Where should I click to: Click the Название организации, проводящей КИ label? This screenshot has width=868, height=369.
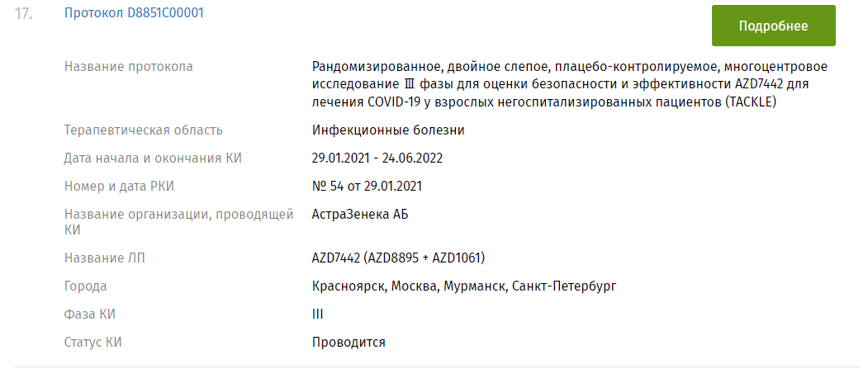click(179, 223)
